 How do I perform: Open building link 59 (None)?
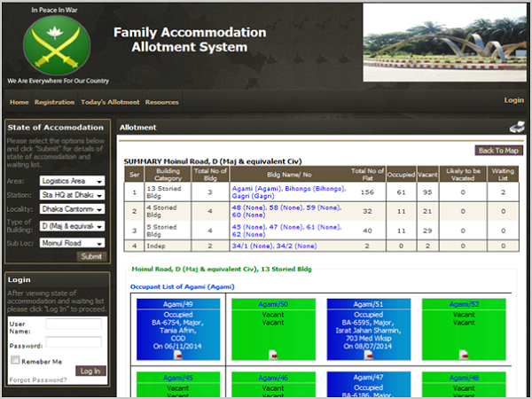[x=324, y=207]
